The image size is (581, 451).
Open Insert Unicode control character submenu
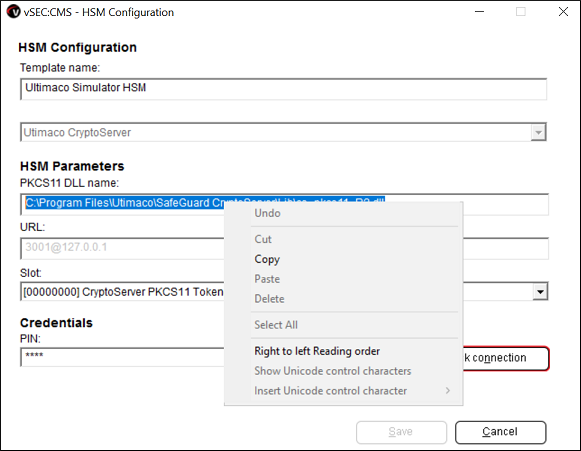tap(343, 391)
